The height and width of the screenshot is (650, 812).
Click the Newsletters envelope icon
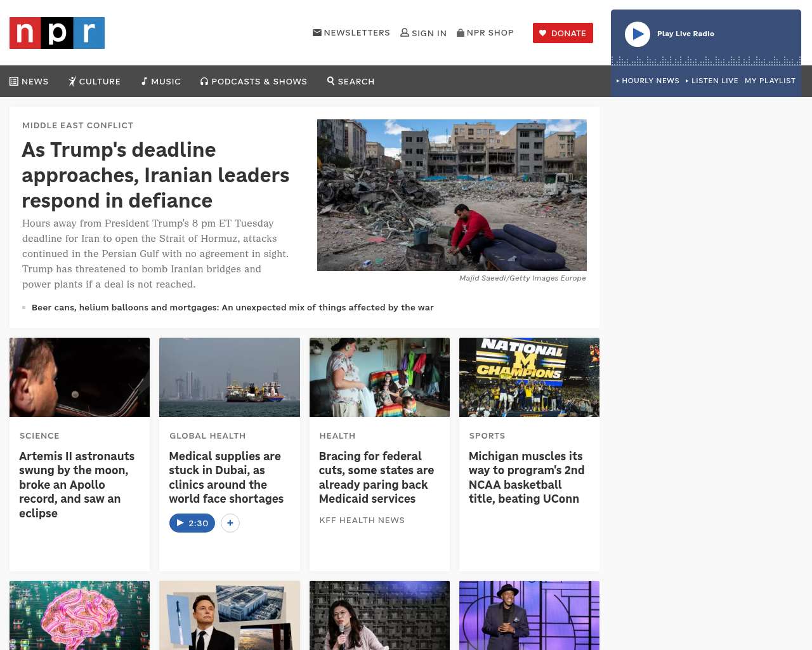coord(317,32)
